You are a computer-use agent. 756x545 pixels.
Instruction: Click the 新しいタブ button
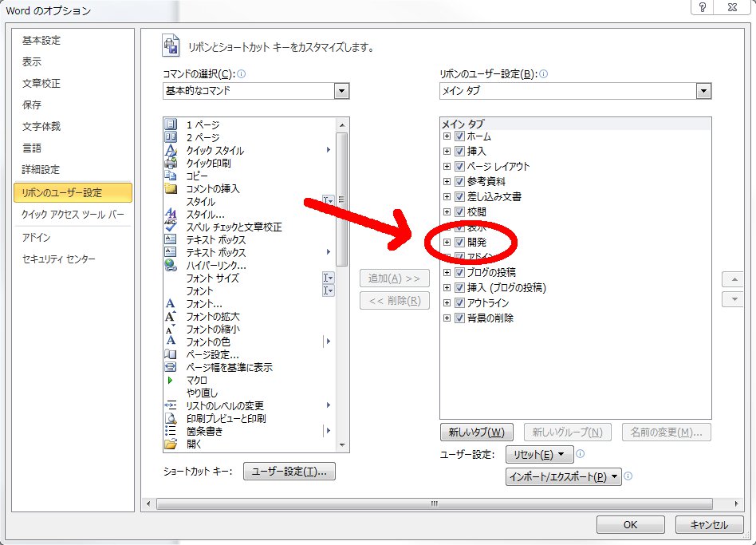tap(475, 432)
